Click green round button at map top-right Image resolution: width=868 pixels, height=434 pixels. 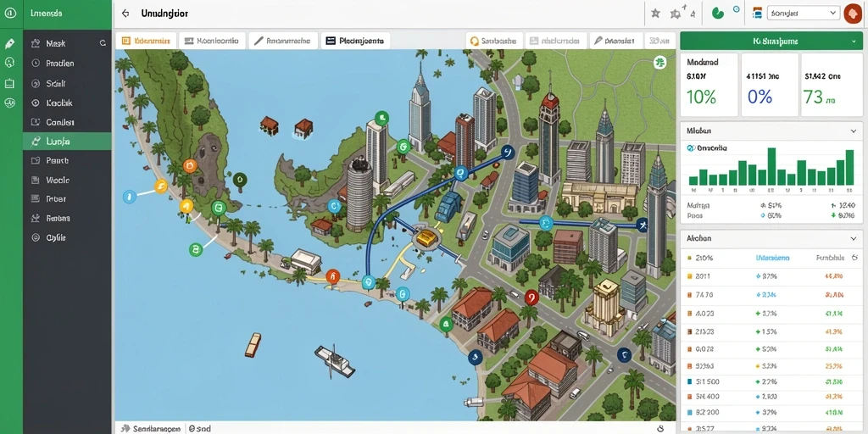click(x=659, y=63)
